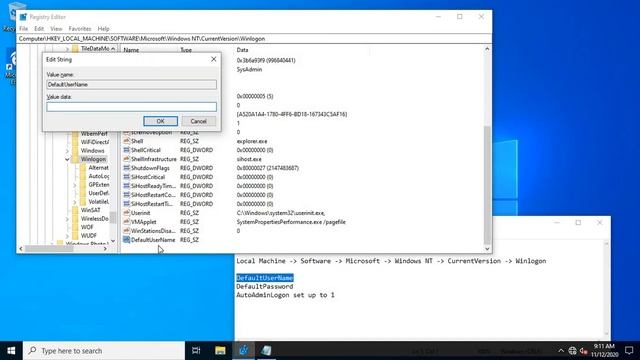
Task: Open the Favorites menu
Action: [80, 29]
